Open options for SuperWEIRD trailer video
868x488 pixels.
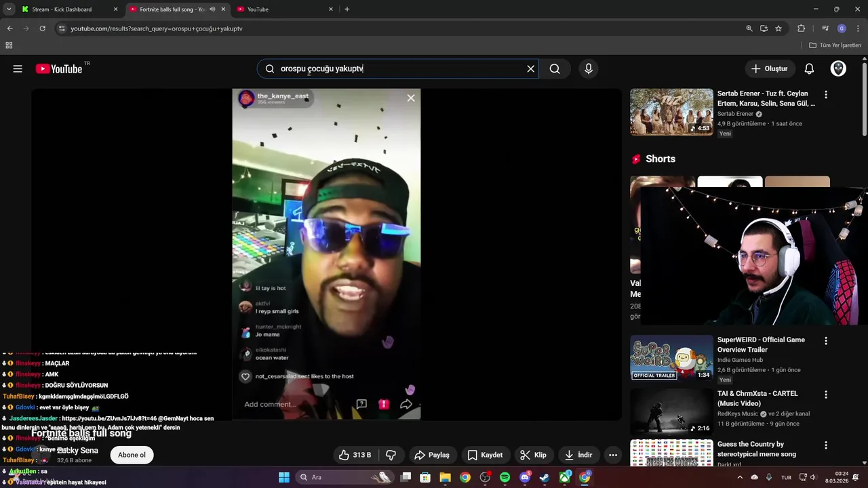pos(825,341)
